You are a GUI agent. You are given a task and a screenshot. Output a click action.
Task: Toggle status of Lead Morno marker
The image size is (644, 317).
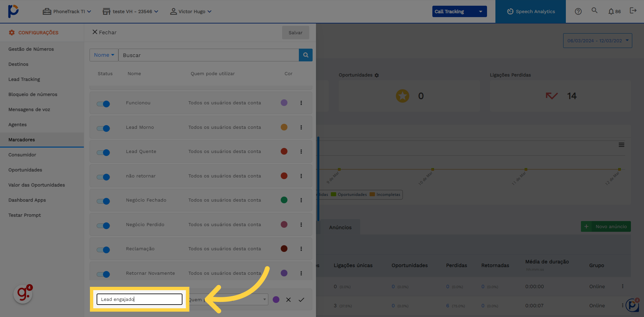(103, 128)
